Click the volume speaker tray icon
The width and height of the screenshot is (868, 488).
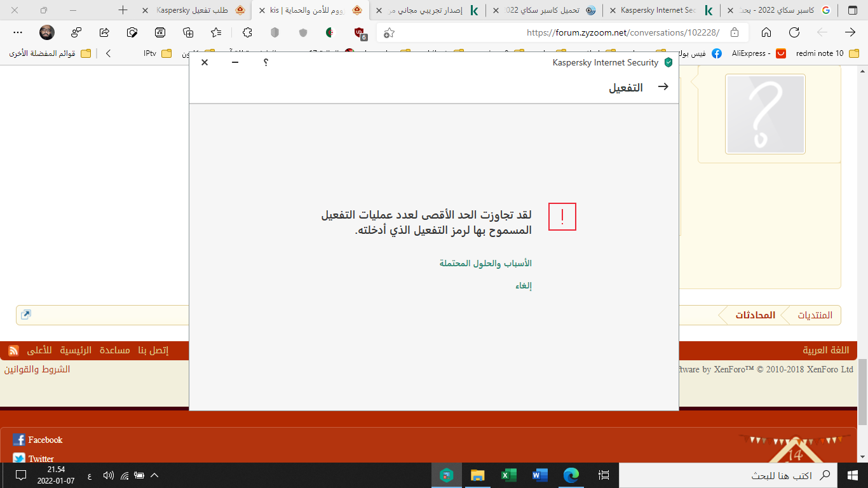point(108,475)
